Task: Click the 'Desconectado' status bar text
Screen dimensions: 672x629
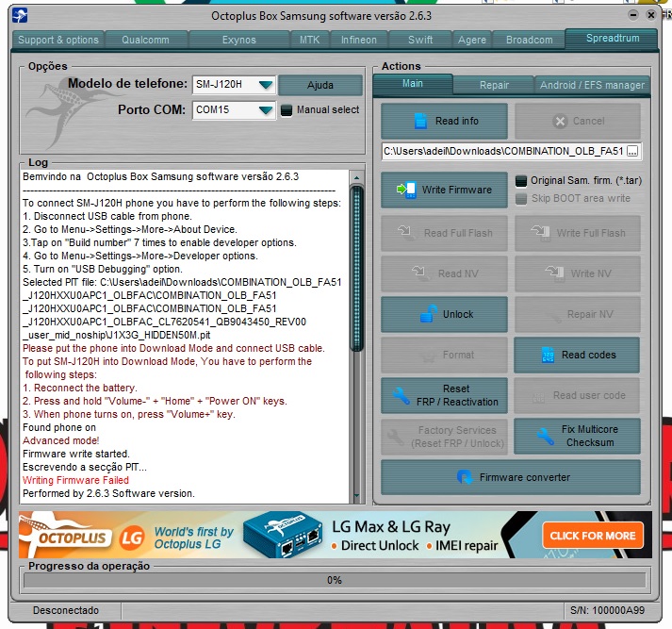Action: (x=66, y=610)
